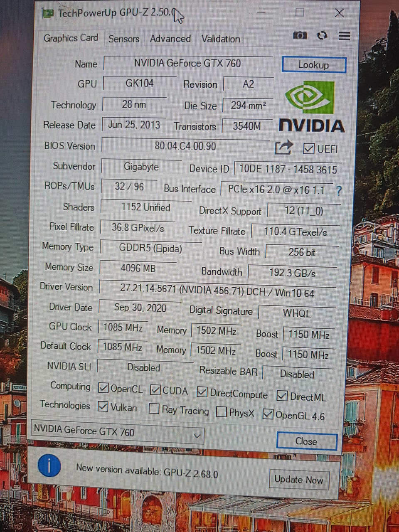Click the Shaders value 1152 Unified
Screen dimensions: 399x532
click(145, 207)
